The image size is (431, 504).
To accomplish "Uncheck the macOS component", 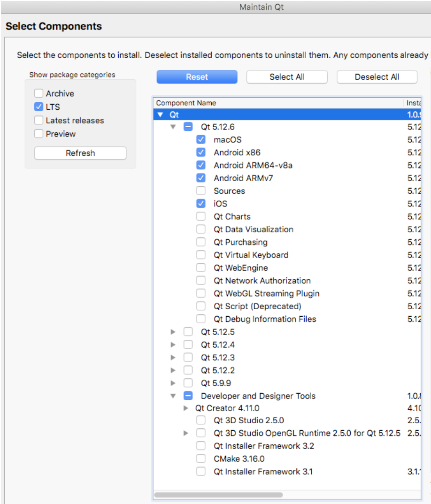I will point(201,140).
